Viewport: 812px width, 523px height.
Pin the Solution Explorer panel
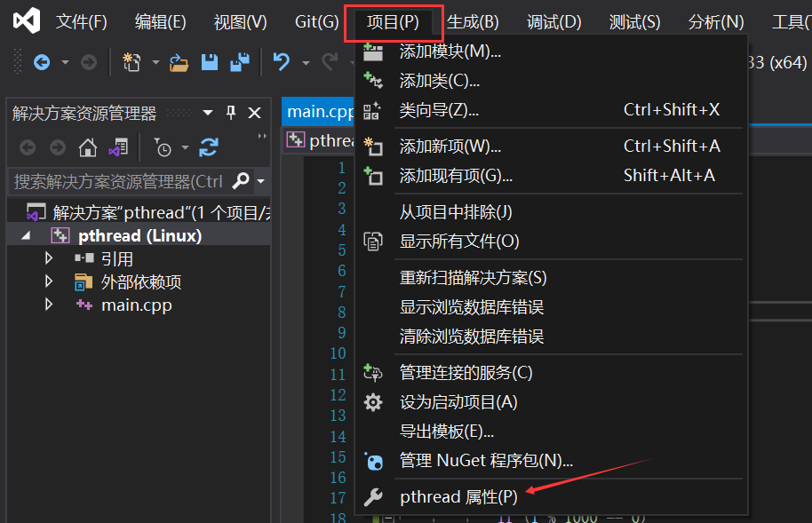coord(231,113)
